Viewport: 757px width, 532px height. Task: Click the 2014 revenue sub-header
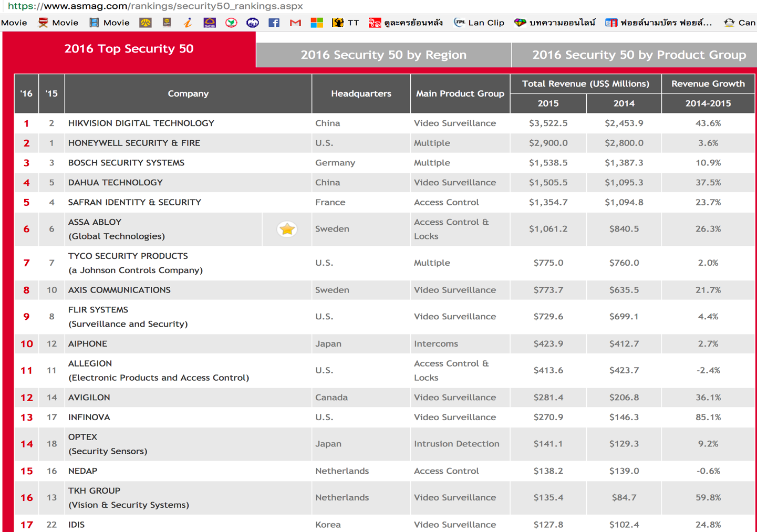tap(624, 103)
